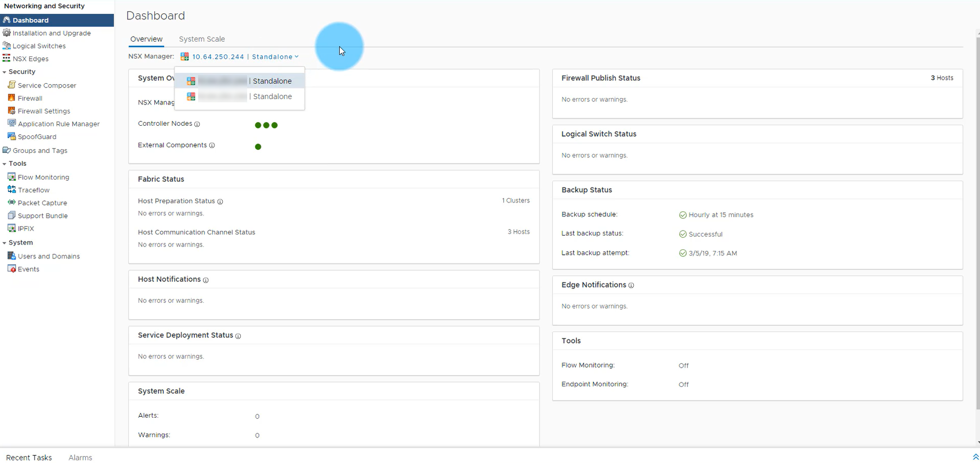Click the Packet Capture icon
Screen dimensions: 980x463
pyautogui.click(x=11, y=202)
